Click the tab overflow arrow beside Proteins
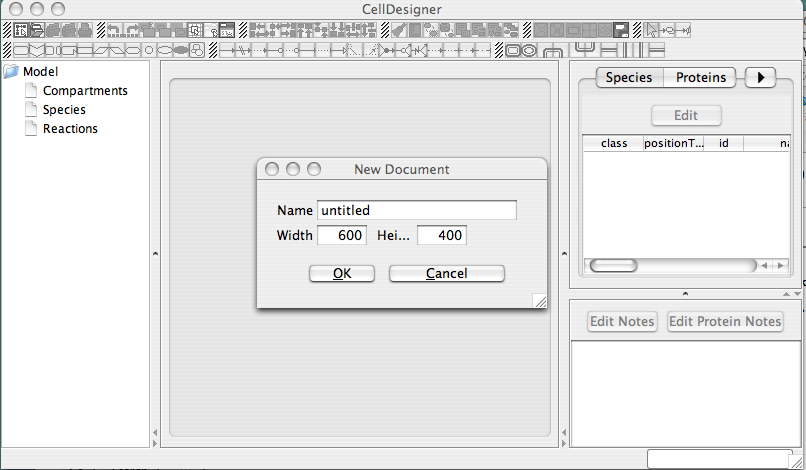 [x=761, y=78]
